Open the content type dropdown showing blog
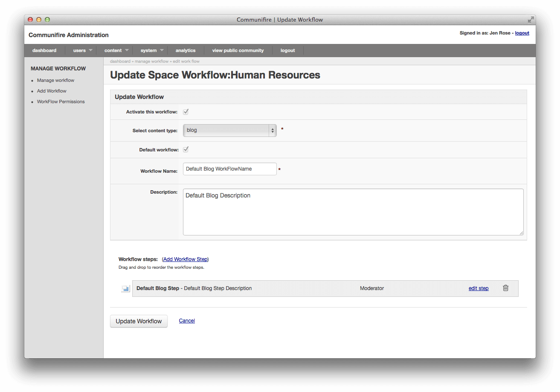560x392 pixels. (229, 130)
